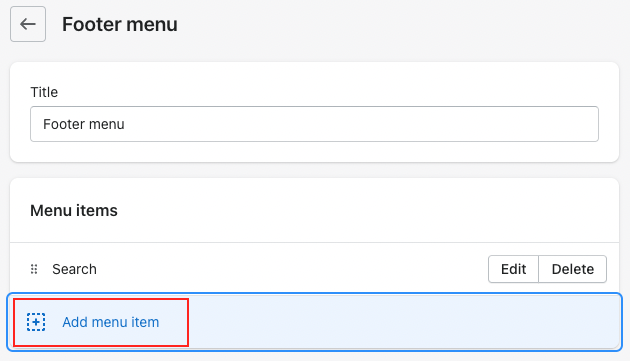Focus the Title text field

pyautogui.click(x=314, y=124)
